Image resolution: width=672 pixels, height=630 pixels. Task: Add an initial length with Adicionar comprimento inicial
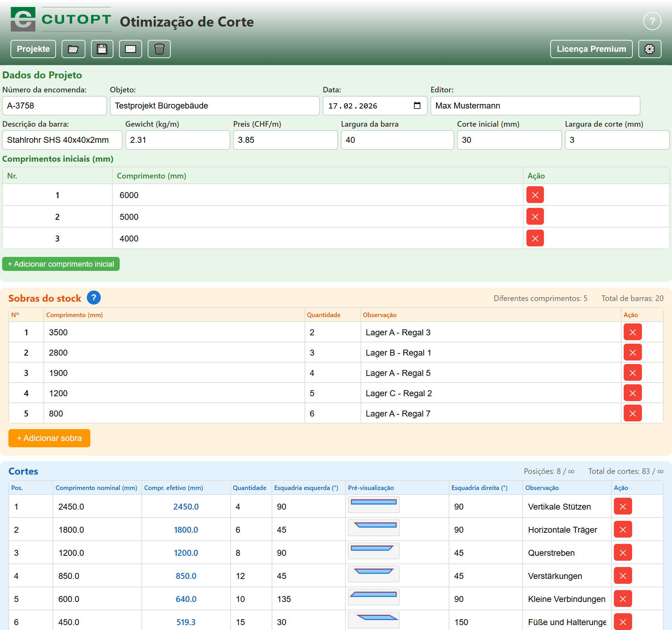coord(61,264)
